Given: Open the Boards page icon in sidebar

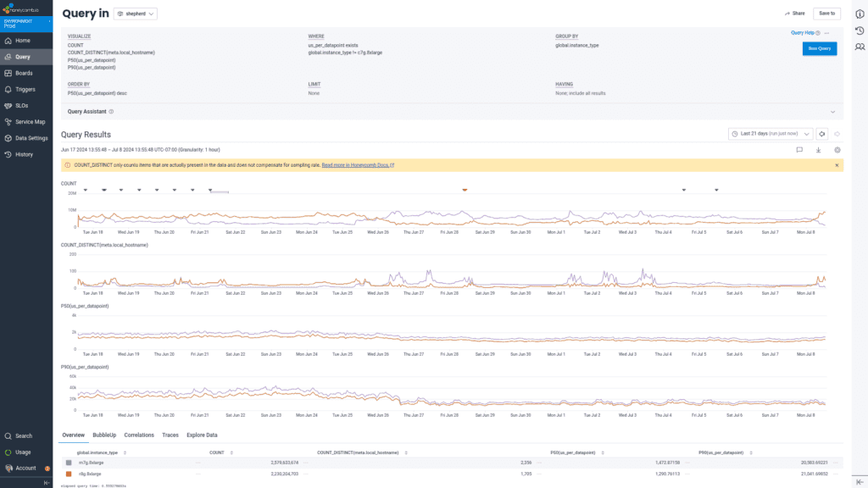Looking at the screenshot, I should point(8,73).
